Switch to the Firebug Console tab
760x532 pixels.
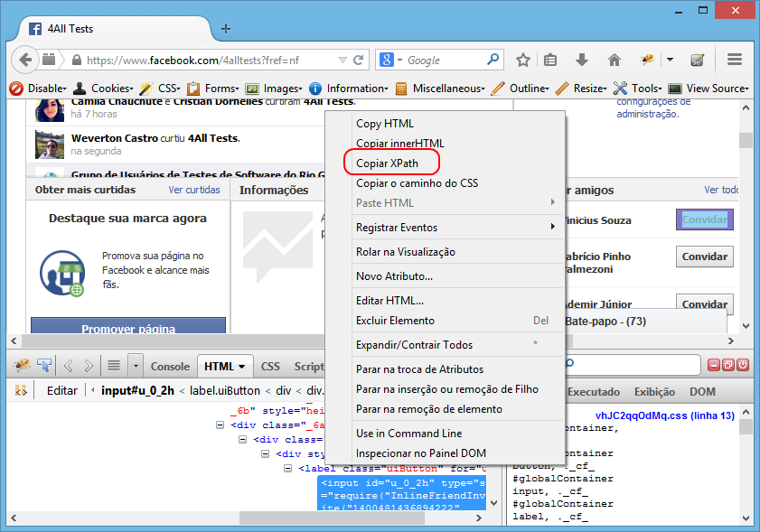click(x=170, y=367)
